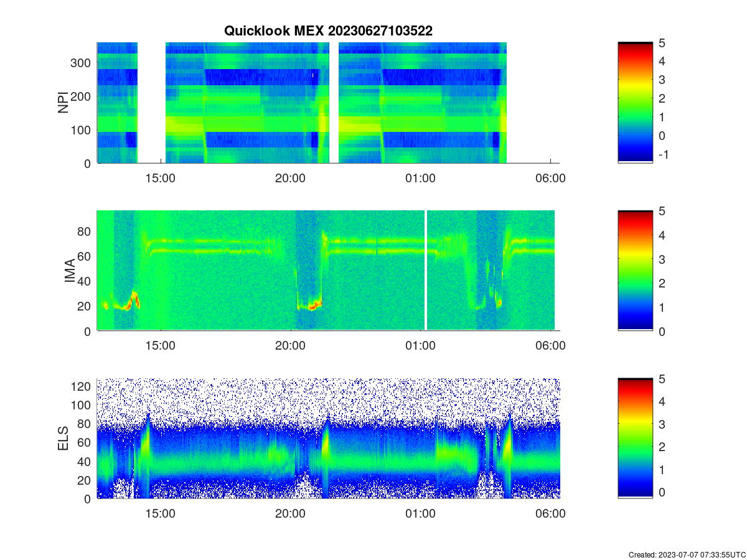Viewport: 747px width, 560px height.
Task: Click the 20:00 tick under the NPI panel
Action: point(290,177)
